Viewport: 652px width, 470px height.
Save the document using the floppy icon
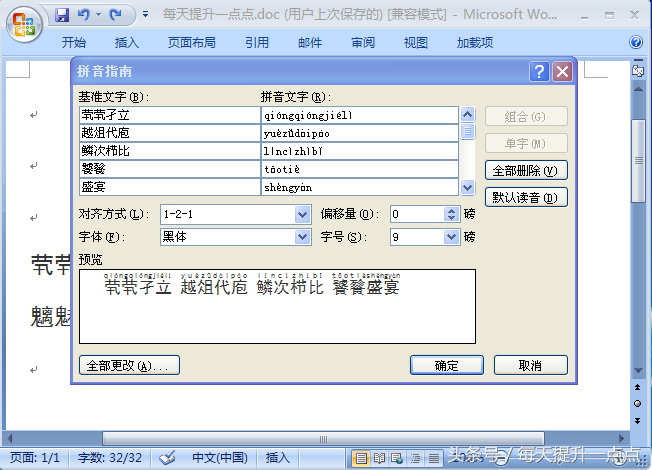click(x=62, y=15)
